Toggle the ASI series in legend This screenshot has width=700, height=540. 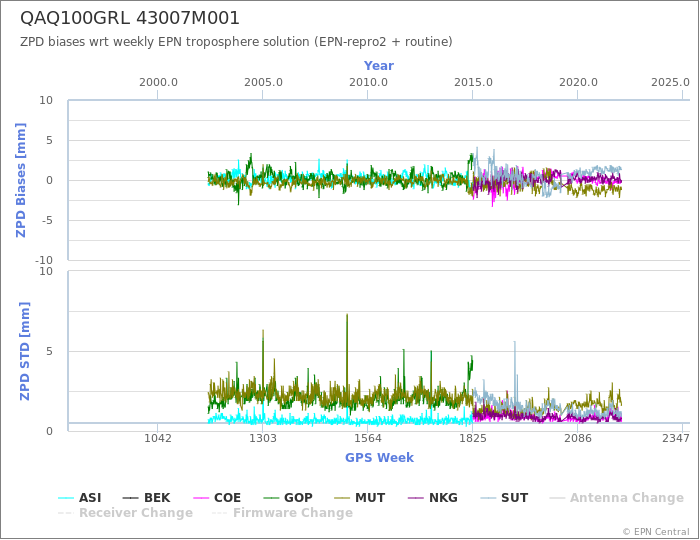coord(80,498)
